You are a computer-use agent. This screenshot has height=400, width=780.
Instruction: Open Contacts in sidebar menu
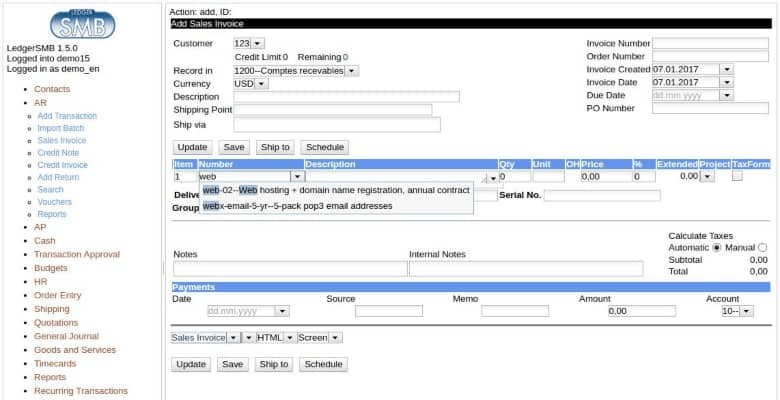point(52,89)
